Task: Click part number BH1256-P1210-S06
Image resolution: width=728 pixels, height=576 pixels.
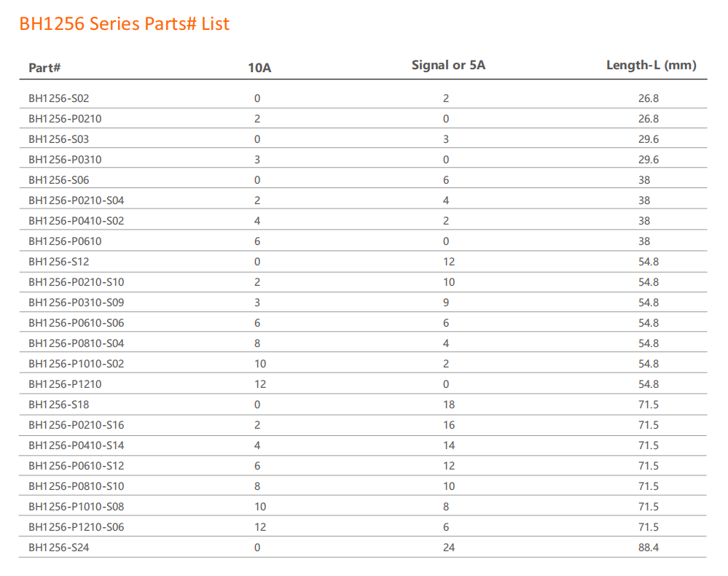Action: (x=77, y=528)
